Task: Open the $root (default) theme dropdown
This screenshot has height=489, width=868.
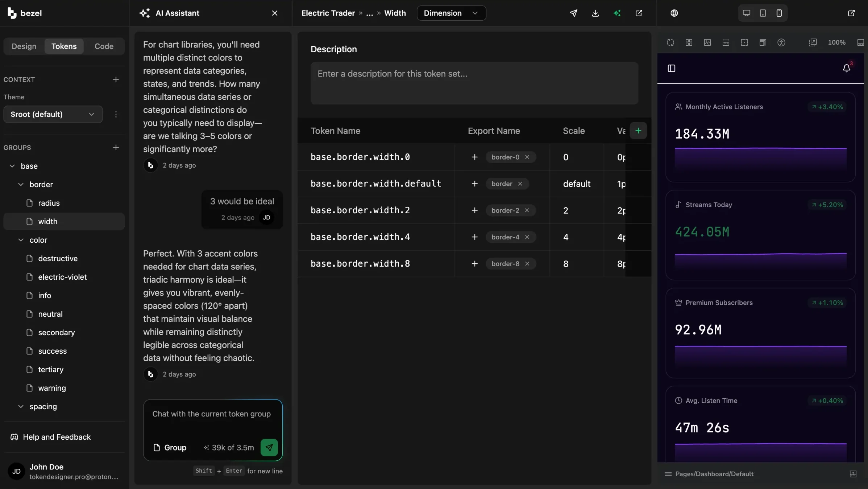Action: point(53,114)
